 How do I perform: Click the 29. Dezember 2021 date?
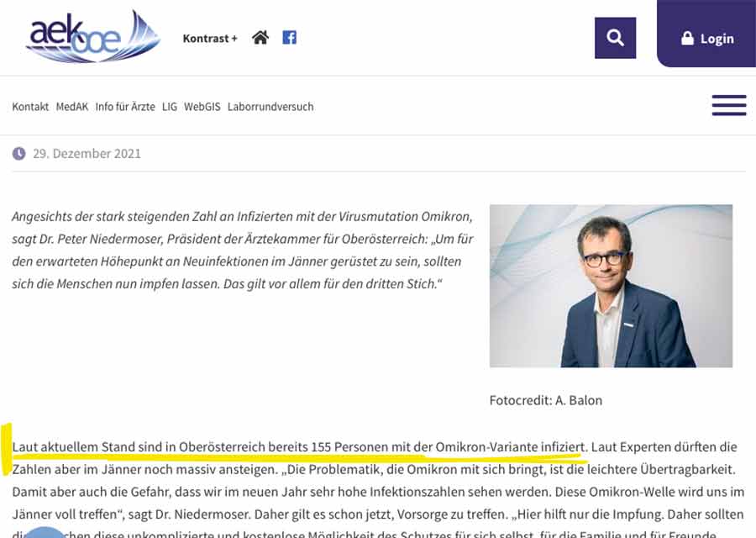coord(87,154)
